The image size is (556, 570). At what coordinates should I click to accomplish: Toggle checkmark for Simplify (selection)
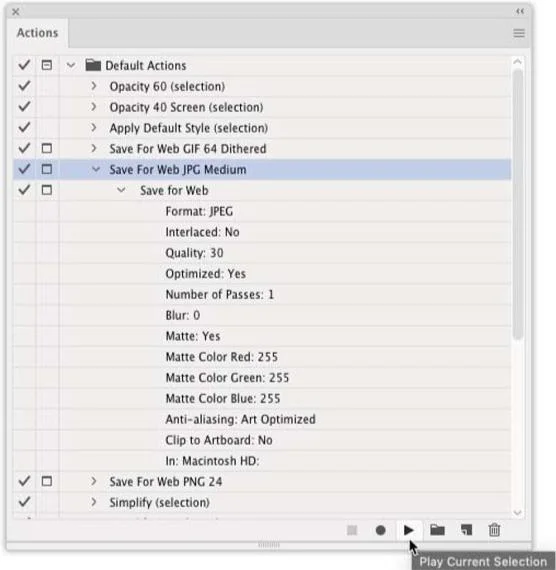pyautogui.click(x=24, y=502)
